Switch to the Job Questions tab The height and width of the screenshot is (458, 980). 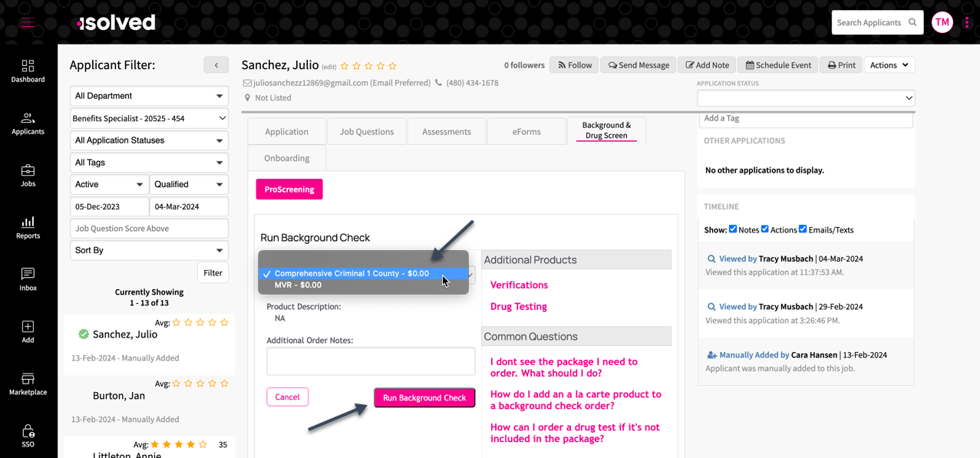(x=367, y=132)
